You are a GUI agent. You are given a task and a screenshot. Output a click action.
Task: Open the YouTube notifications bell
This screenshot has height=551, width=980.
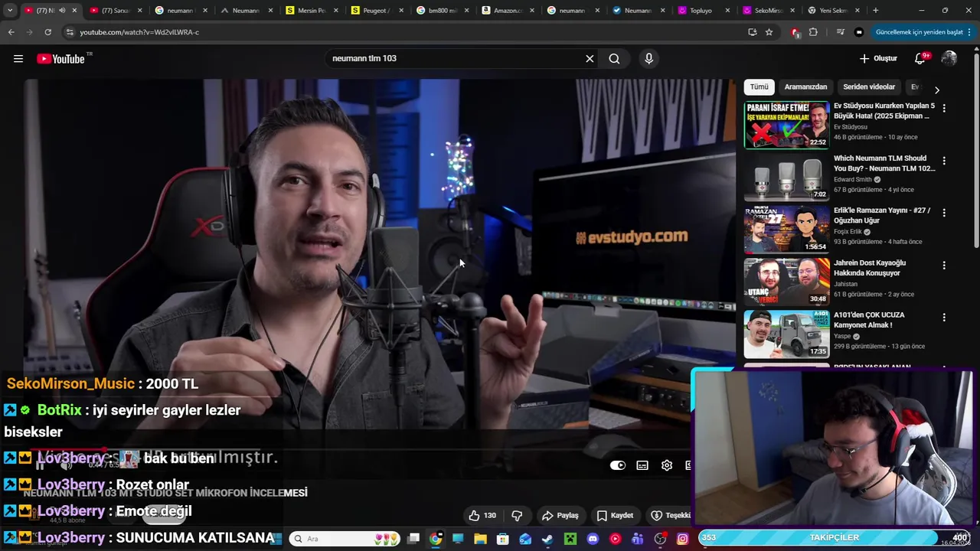[x=920, y=59]
